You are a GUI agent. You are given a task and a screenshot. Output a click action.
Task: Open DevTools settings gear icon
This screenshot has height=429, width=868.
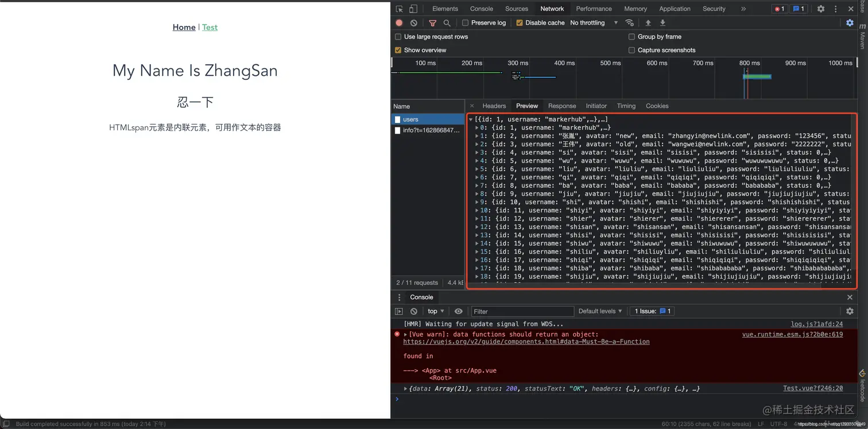(821, 9)
